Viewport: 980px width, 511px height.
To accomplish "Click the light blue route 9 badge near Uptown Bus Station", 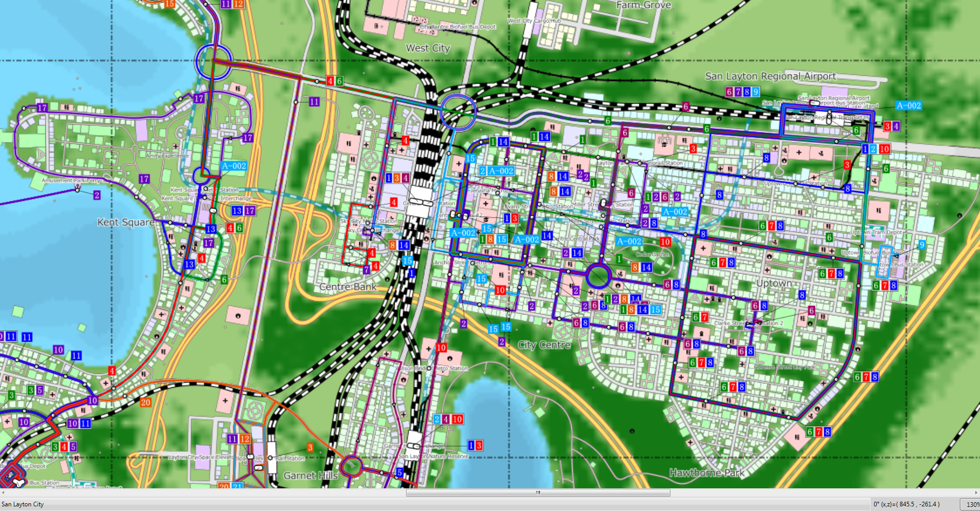I will 922,245.
